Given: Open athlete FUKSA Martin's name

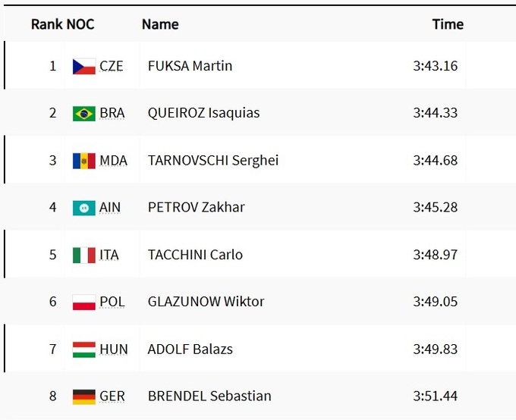Looking at the screenshot, I should (190, 66).
